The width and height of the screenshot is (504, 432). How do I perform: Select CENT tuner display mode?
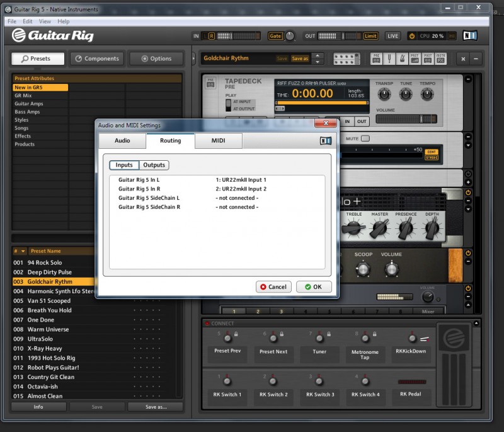tap(432, 152)
